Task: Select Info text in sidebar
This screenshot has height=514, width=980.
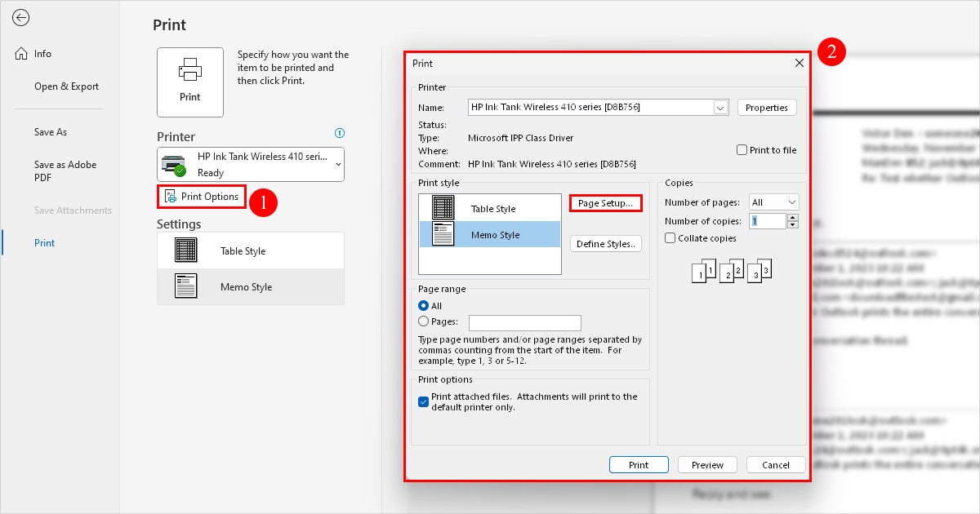Action: [x=42, y=54]
